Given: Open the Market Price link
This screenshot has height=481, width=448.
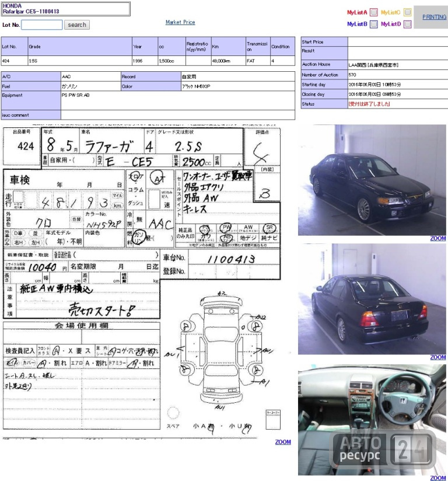Looking at the screenshot, I should [x=180, y=22].
